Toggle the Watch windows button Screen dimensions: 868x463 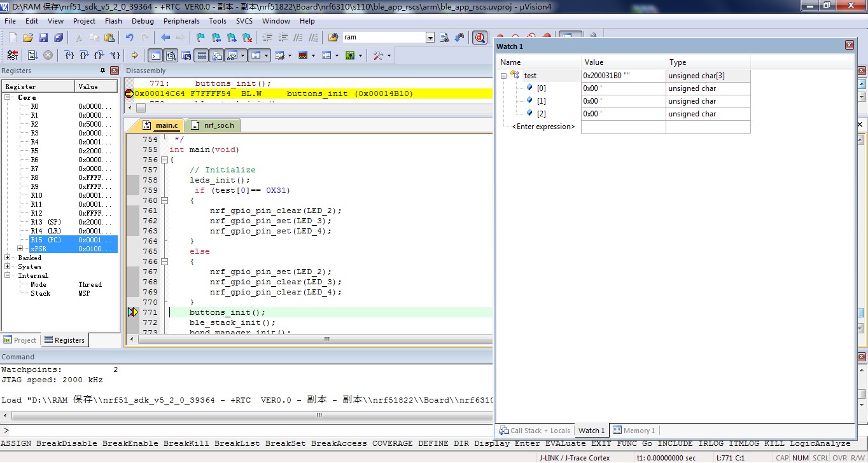[233, 55]
